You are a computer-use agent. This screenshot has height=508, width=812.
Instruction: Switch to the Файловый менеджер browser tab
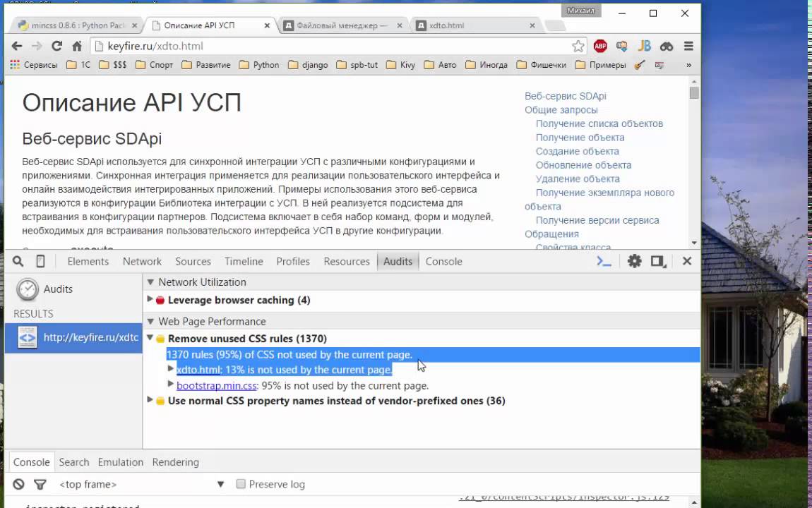pos(342,25)
